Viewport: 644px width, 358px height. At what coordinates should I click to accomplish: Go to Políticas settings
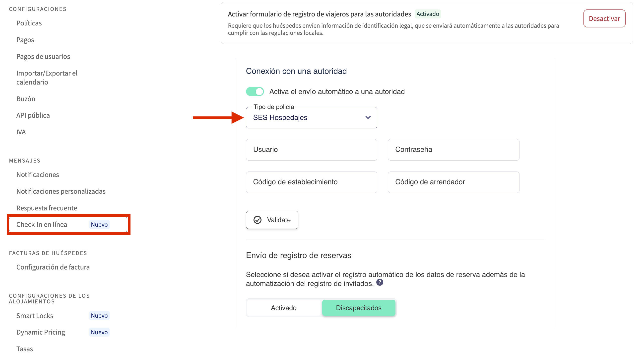pyautogui.click(x=29, y=23)
